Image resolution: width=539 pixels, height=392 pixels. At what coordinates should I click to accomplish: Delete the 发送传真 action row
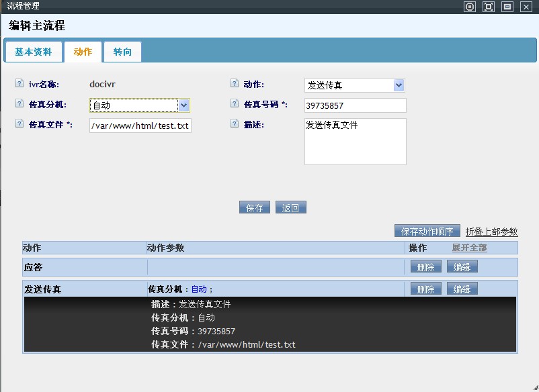click(x=426, y=289)
